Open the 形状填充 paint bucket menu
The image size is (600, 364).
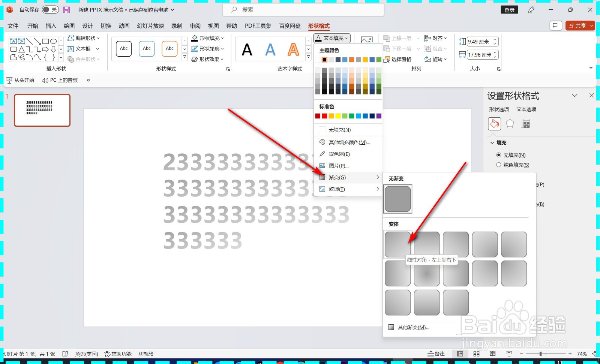coord(208,38)
